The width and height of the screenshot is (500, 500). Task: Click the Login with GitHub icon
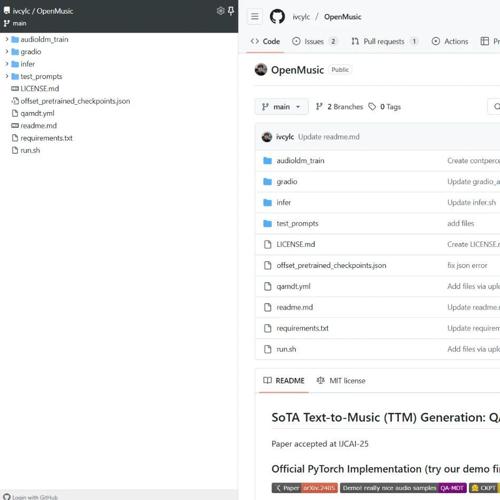tap(7, 497)
